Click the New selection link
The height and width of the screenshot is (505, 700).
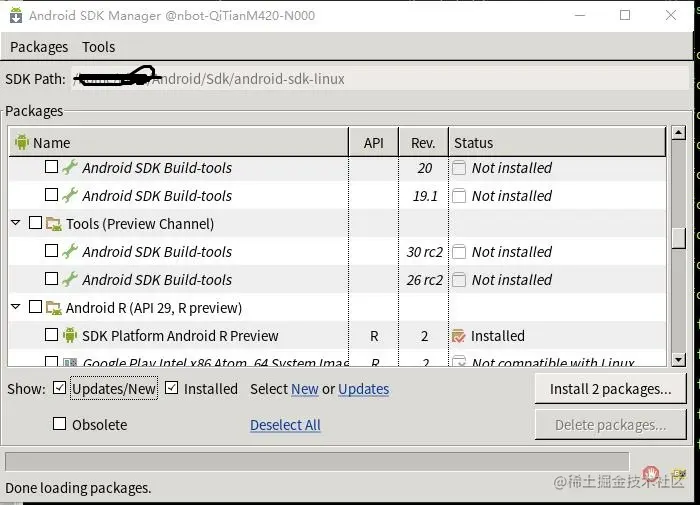[x=305, y=389]
